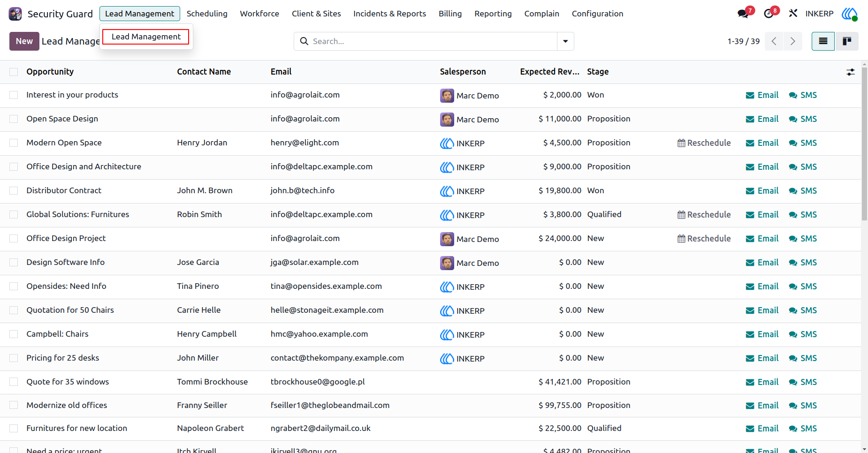
Task: Select Lead Management dropdown entry
Action: [146, 37]
